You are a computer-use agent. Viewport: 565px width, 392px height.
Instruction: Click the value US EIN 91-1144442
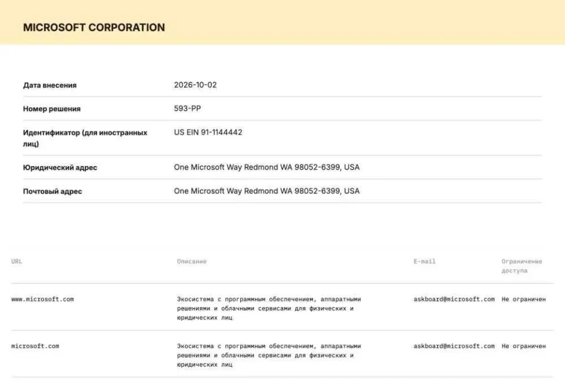(208, 132)
